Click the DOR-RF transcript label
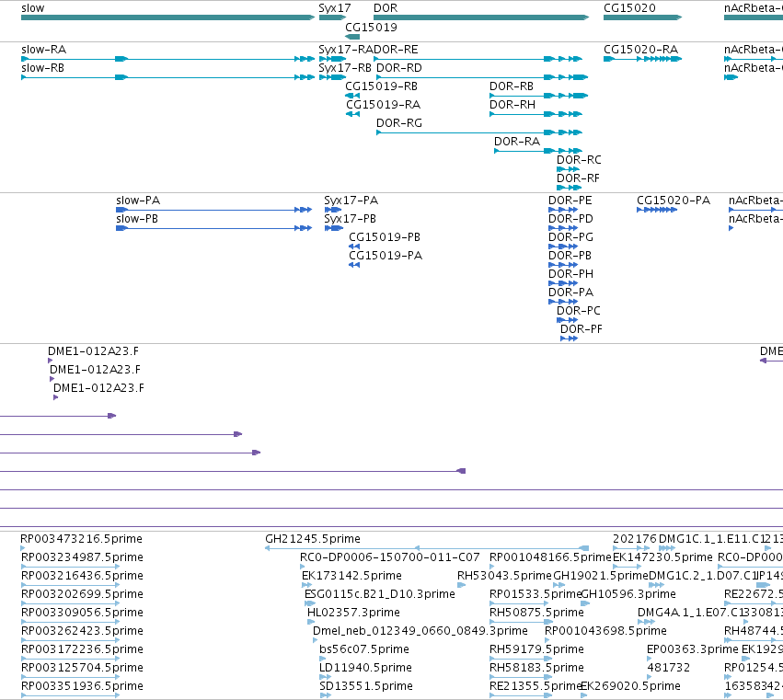The width and height of the screenshot is (783, 700). tap(578, 178)
